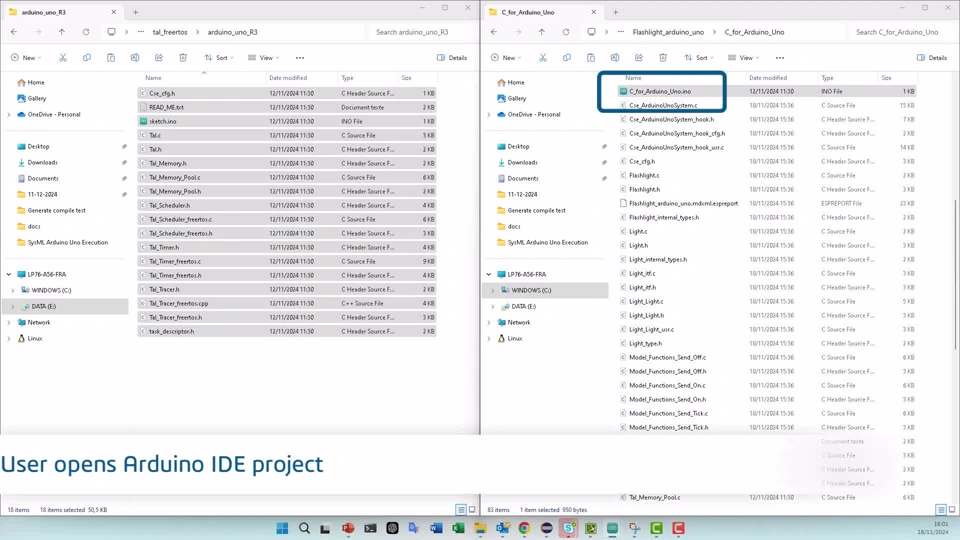Image resolution: width=960 pixels, height=540 pixels.
Task: Go up one folder in arduino_uno_R3 window
Action: coord(62,32)
